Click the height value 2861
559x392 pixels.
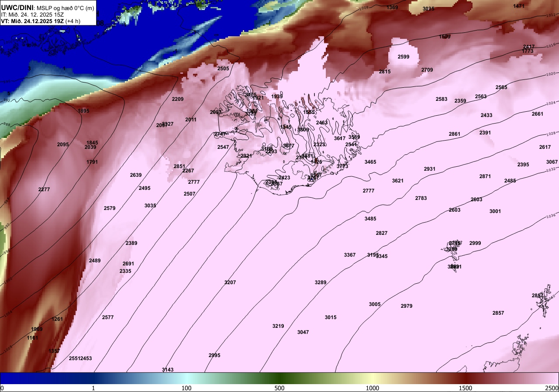pos(455,134)
